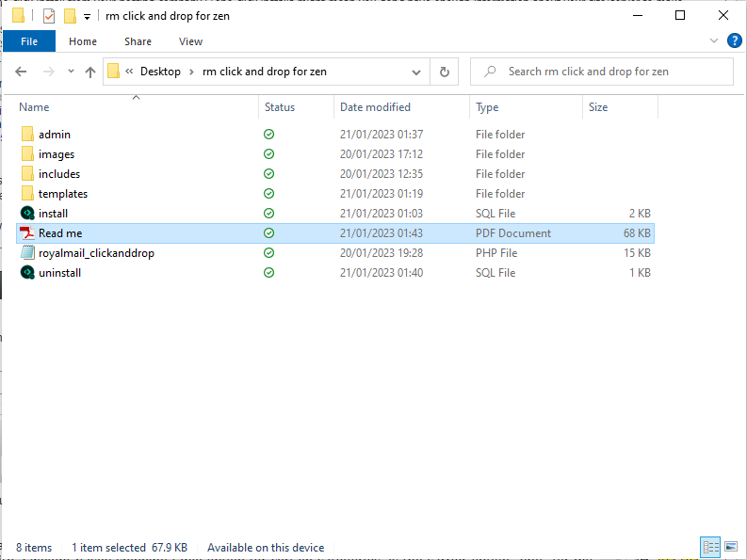Click the royalmail_clickanddrop file name
This screenshot has height=560, width=747.
point(96,253)
